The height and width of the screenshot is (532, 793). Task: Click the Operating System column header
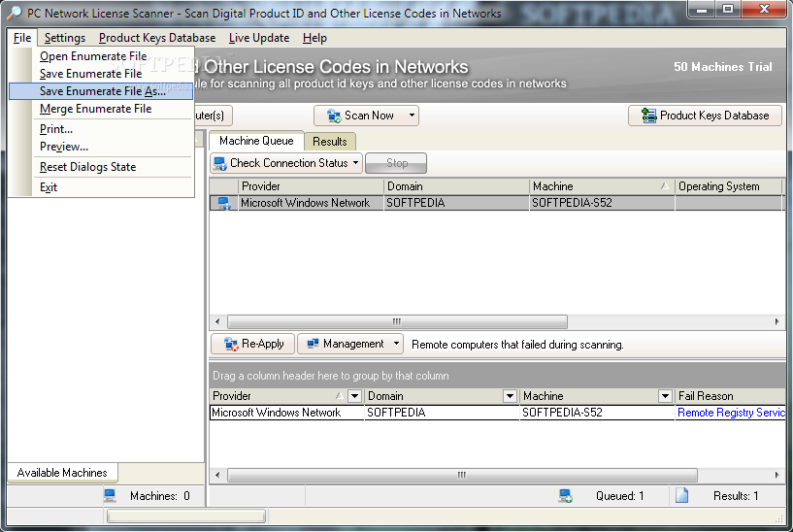tap(728, 186)
